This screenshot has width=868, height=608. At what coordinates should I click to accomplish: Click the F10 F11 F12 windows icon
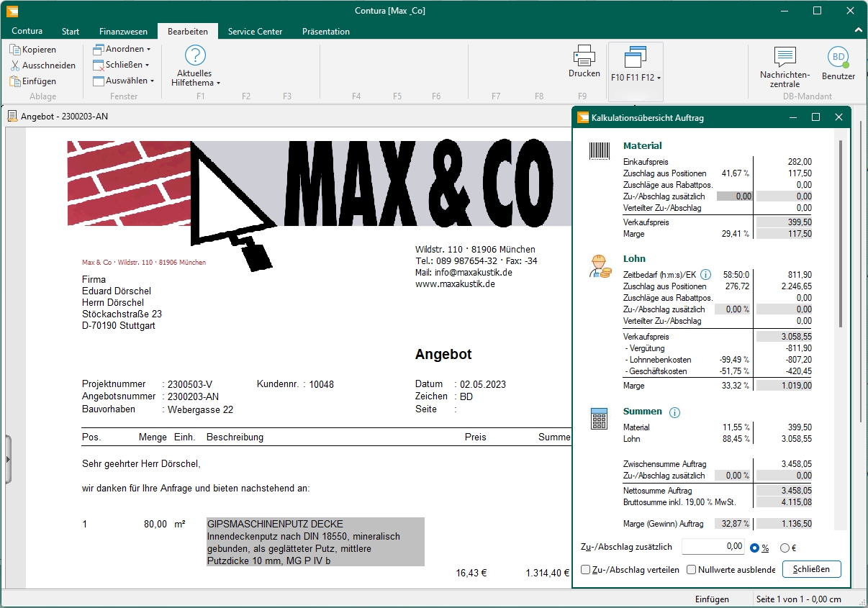636,58
